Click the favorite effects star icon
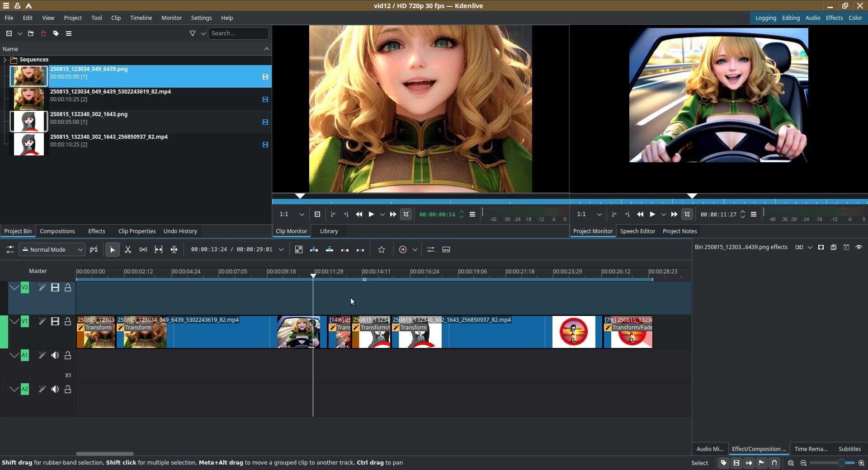868x470 pixels. click(x=382, y=249)
